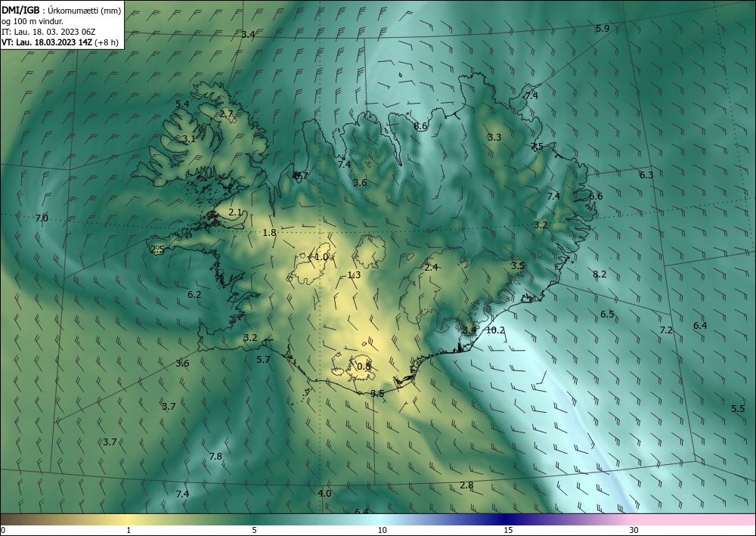Click the 10.2 value label
The height and width of the screenshot is (536, 756).
click(495, 330)
